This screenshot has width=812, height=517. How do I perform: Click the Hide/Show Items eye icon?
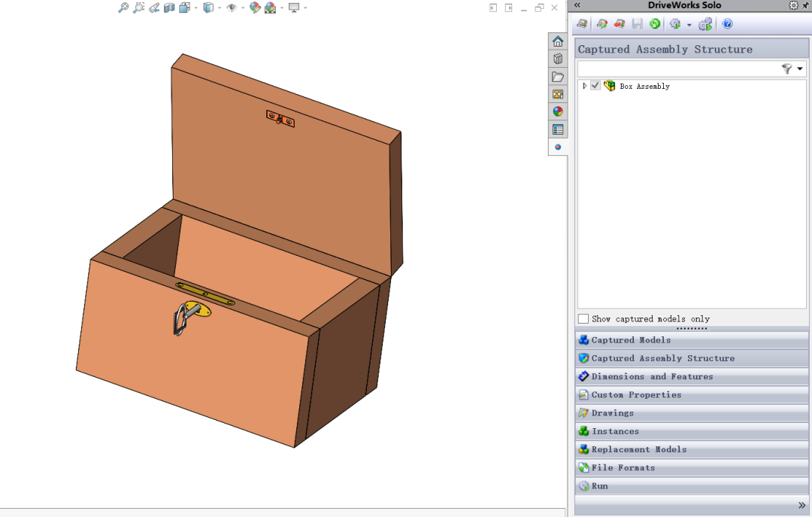tap(232, 8)
